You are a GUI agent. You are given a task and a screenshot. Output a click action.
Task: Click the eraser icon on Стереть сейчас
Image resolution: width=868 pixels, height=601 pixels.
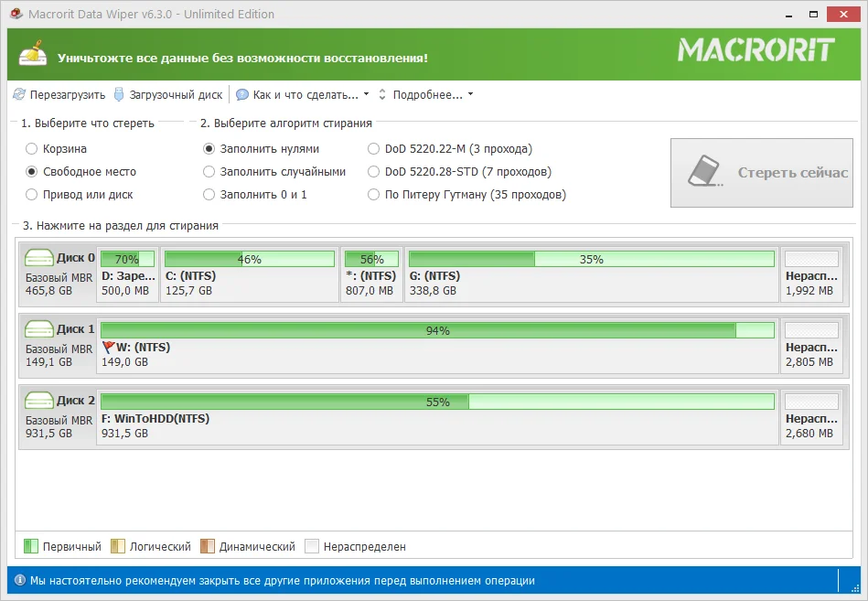pyautogui.click(x=705, y=171)
